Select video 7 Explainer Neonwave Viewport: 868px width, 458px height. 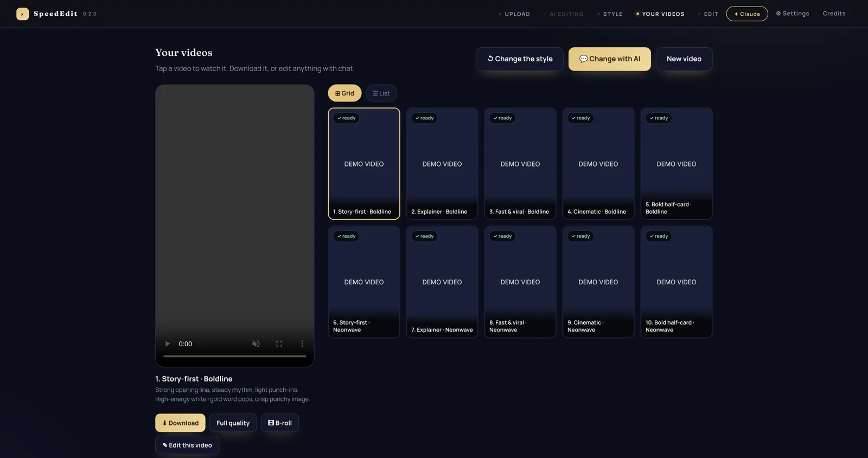(x=442, y=282)
